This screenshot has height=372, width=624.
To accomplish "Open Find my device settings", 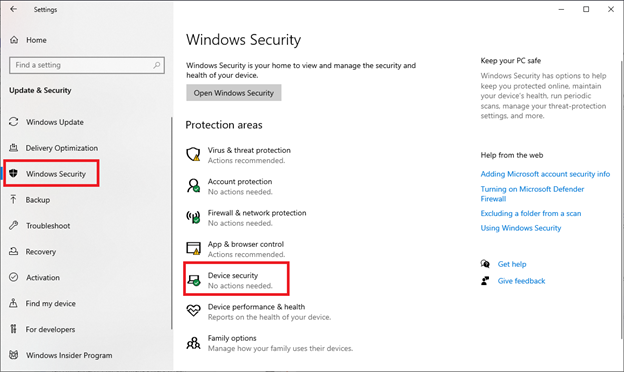I will [51, 304].
